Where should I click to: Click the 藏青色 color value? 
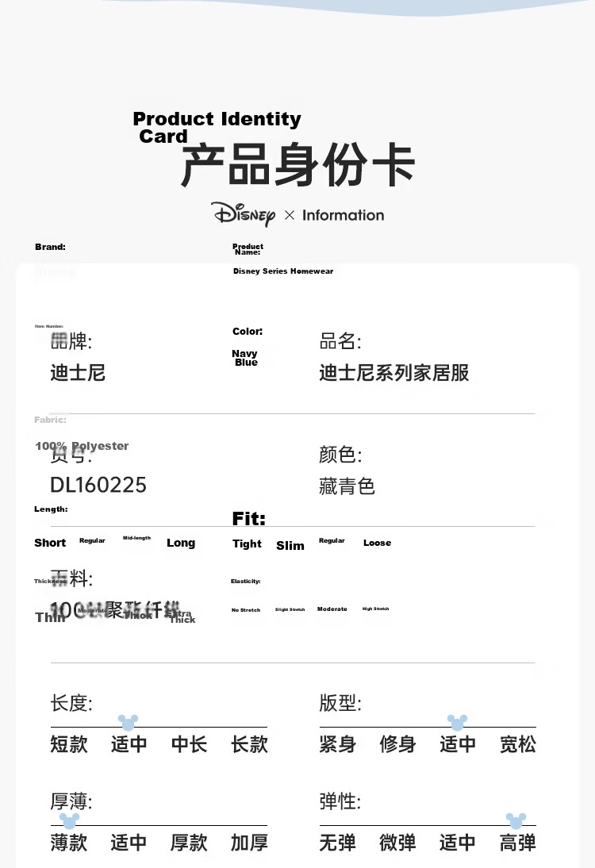(347, 486)
